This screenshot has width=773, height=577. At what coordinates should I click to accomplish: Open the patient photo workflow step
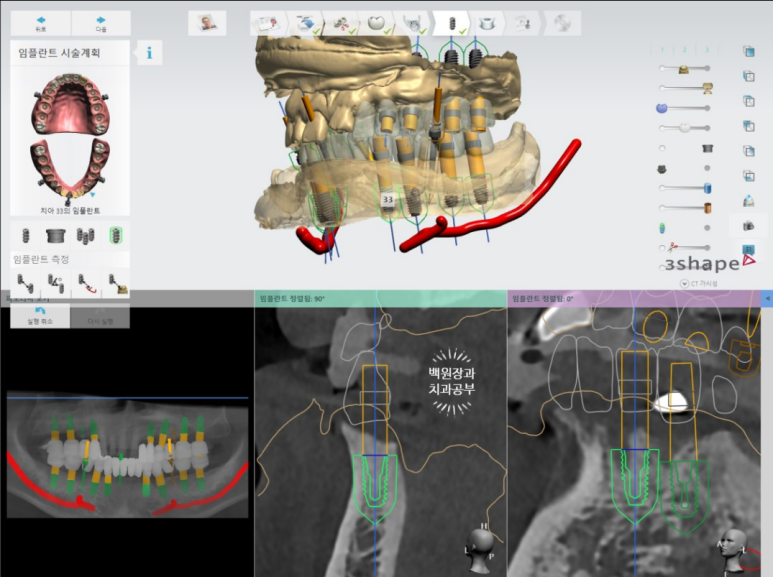pos(207,22)
